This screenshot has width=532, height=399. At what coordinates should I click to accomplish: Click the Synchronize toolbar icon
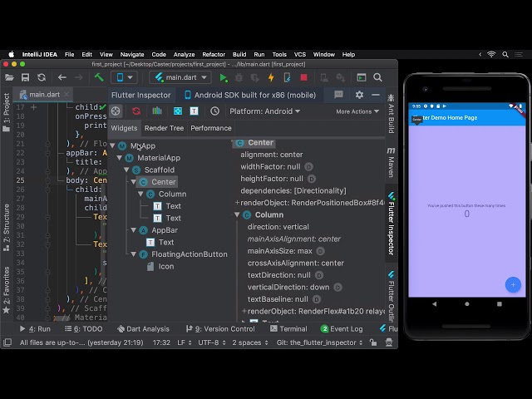[x=42, y=77]
